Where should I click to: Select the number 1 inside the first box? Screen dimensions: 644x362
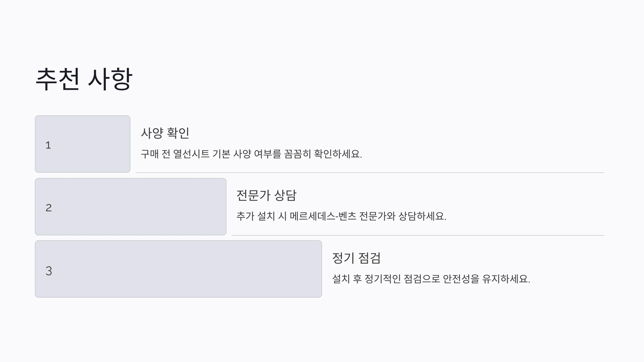48,145
